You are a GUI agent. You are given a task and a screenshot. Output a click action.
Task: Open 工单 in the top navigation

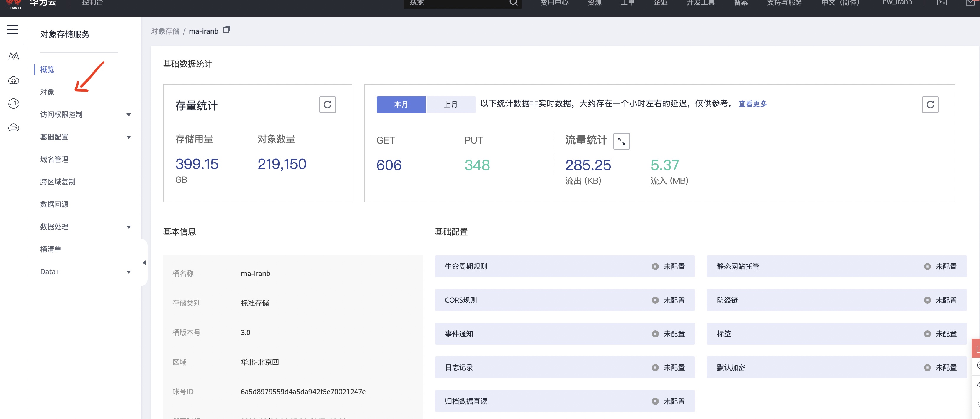pos(627,3)
